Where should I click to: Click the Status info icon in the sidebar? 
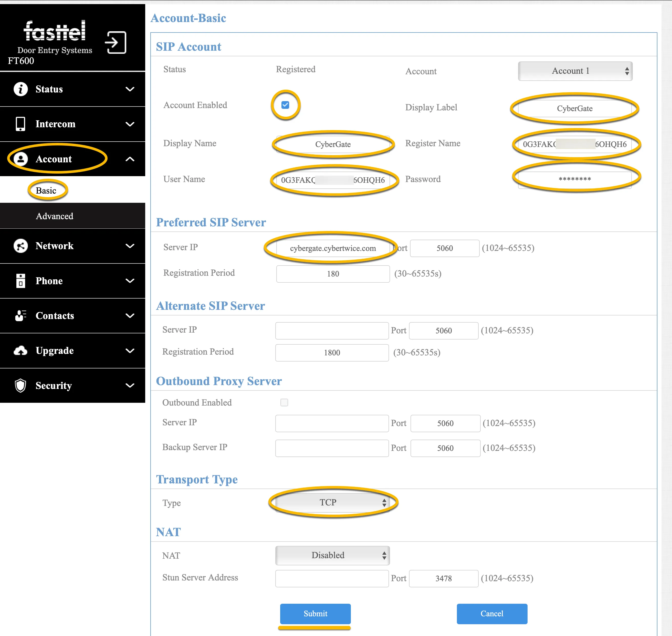coord(21,89)
